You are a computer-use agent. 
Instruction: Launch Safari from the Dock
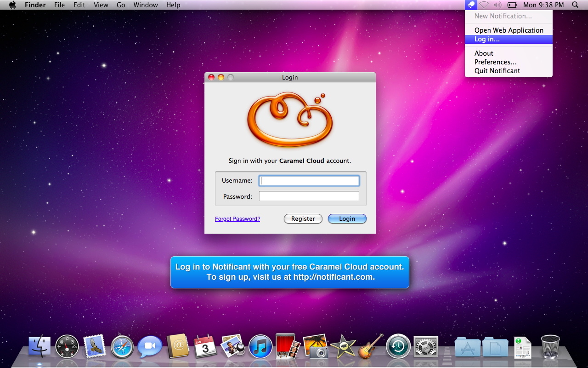pos(122,346)
